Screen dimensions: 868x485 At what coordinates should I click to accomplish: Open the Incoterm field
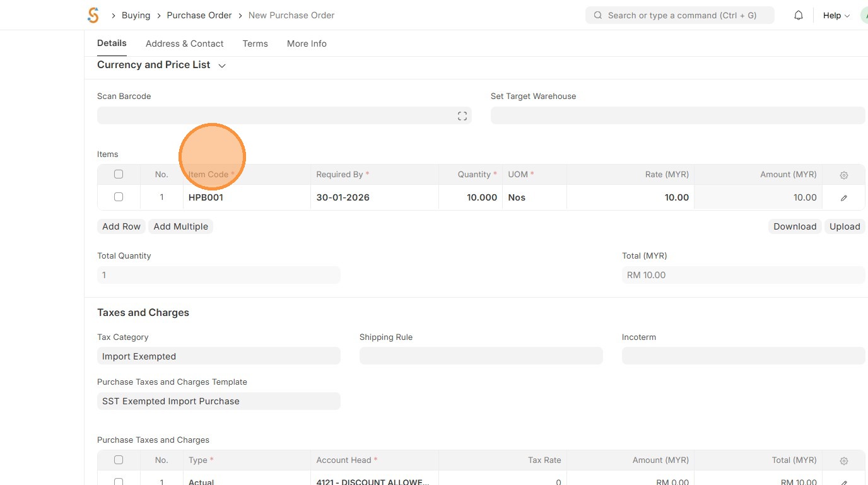[744, 356]
